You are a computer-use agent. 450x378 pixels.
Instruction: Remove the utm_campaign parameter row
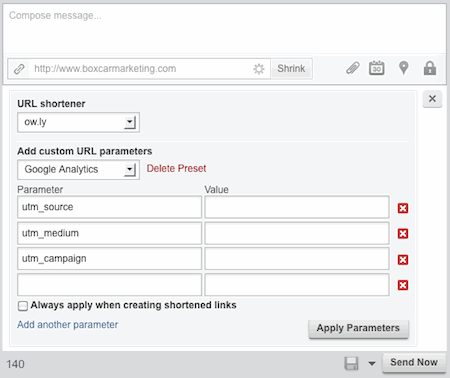403,260
